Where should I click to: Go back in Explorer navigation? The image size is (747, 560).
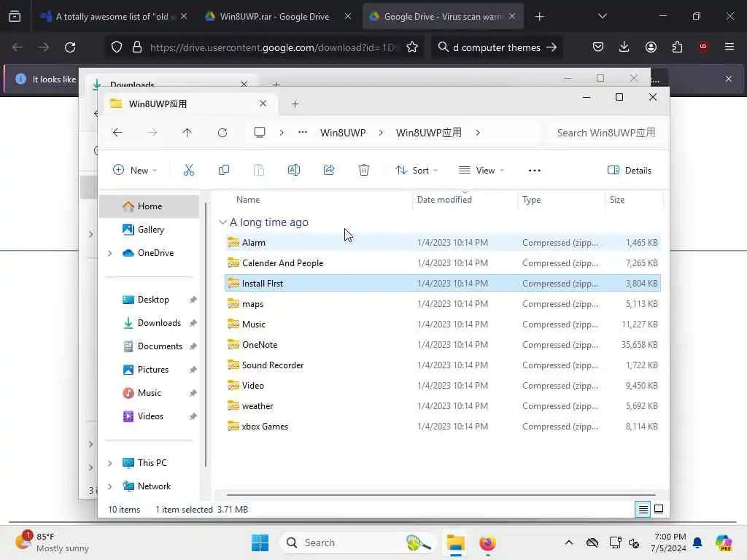point(117,133)
